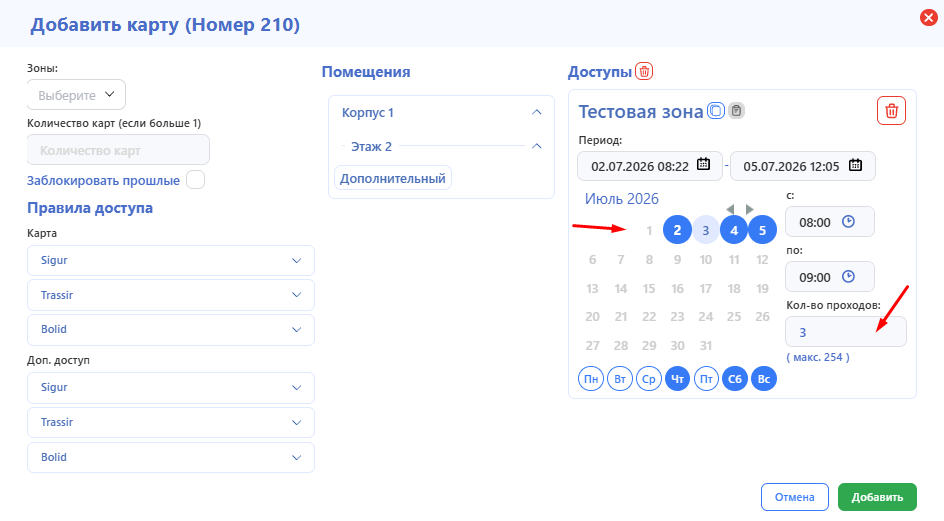Viewport: 944px width, 521px height.
Task: Select the Дополнительный room
Action: coord(393,178)
